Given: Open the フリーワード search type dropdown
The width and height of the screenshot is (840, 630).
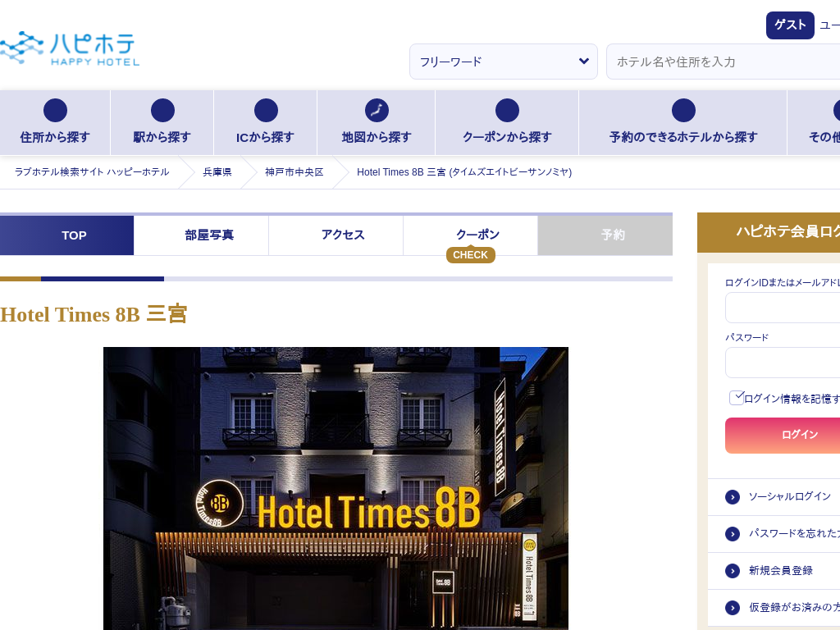Looking at the screenshot, I should coord(504,62).
